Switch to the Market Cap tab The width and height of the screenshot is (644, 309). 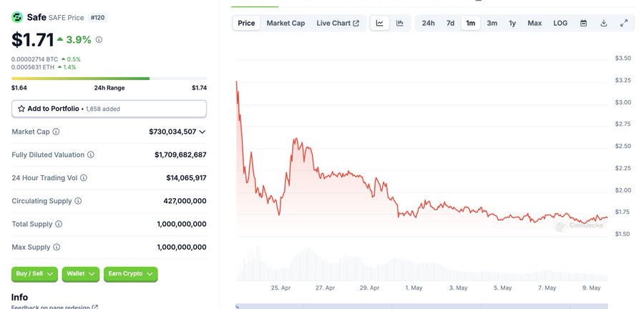pos(286,23)
